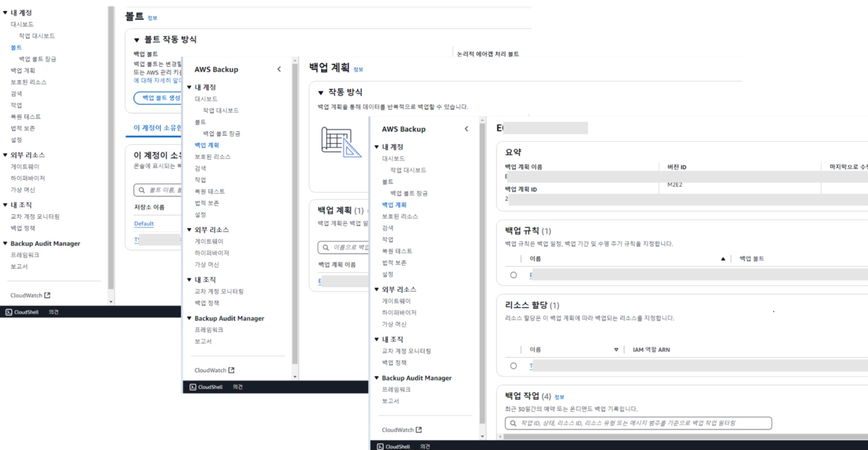Collapse 내 조직 section in the front sidebar

coord(377,339)
